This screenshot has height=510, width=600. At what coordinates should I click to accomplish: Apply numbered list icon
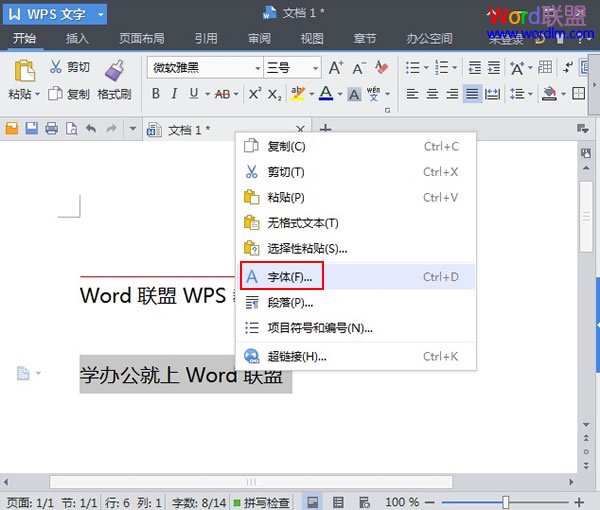pyautogui.click(x=441, y=68)
